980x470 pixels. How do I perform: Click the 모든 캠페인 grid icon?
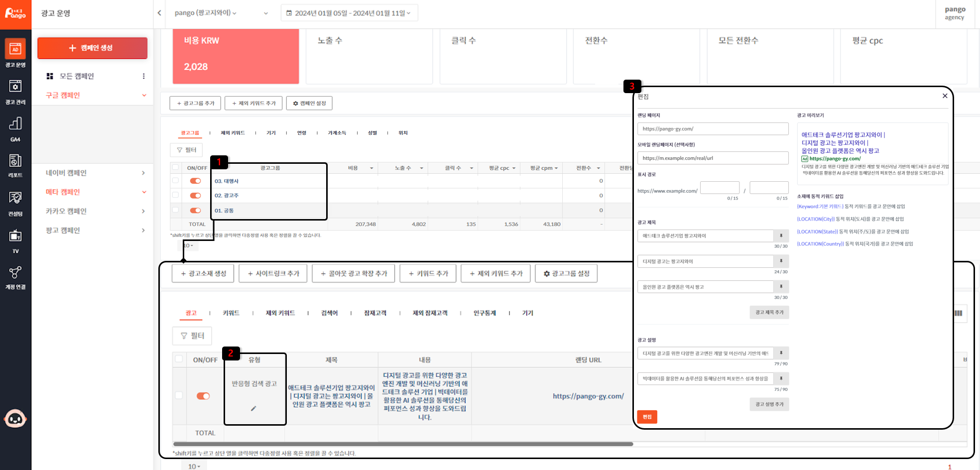pos(50,76)
